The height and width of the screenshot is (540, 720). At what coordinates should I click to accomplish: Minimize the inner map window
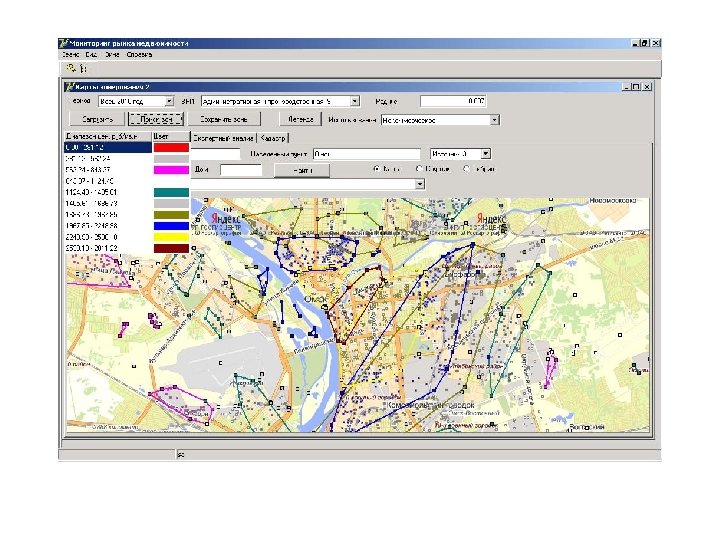pos(627,86)
